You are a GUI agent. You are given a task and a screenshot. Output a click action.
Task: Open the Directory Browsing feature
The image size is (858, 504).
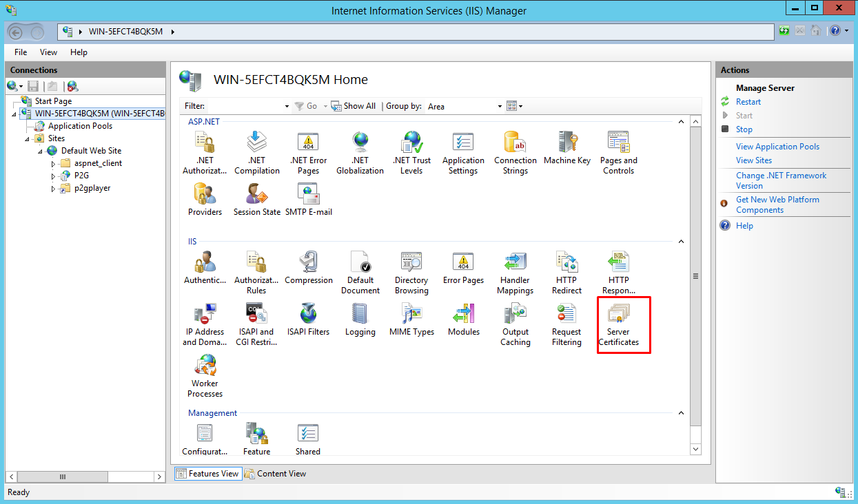pos(411,273)
